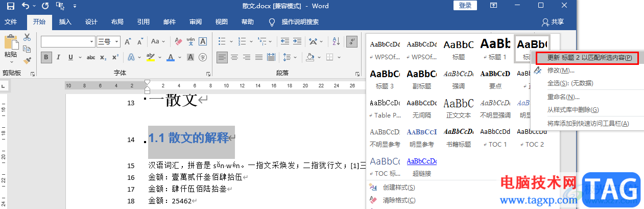The image size is (644, 209).
Task: Click the Tell Me lightbulb icon
Action: [x=272, y=22]
